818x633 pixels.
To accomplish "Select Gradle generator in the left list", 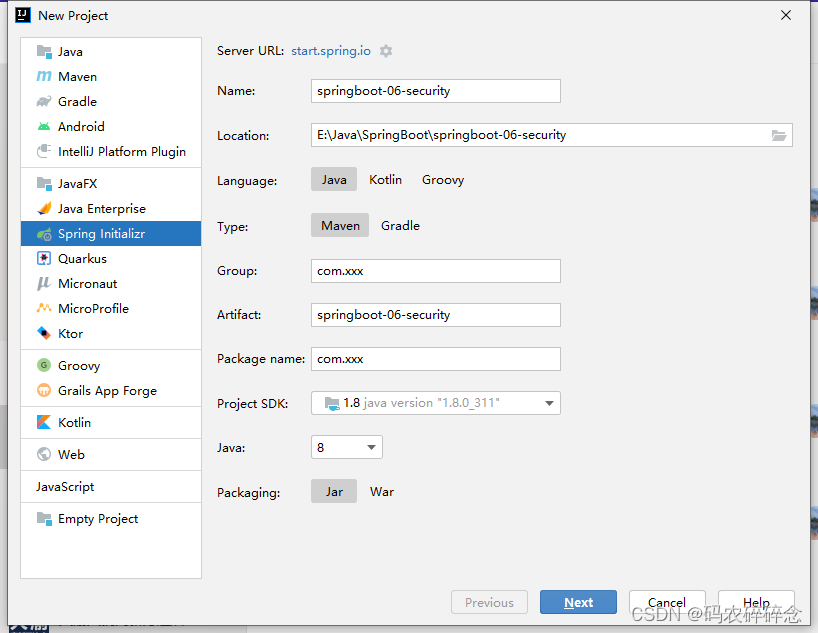I will coord(111,102).
